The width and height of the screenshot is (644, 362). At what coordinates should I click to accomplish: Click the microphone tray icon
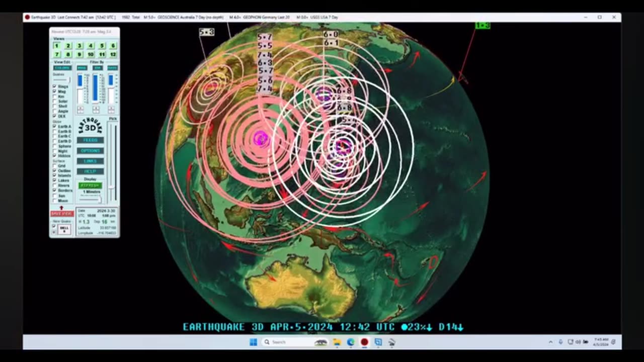tap(560, 342)
